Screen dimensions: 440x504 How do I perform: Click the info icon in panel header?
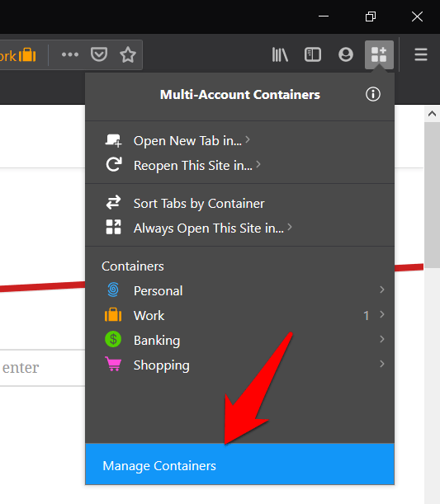point(373,94)
